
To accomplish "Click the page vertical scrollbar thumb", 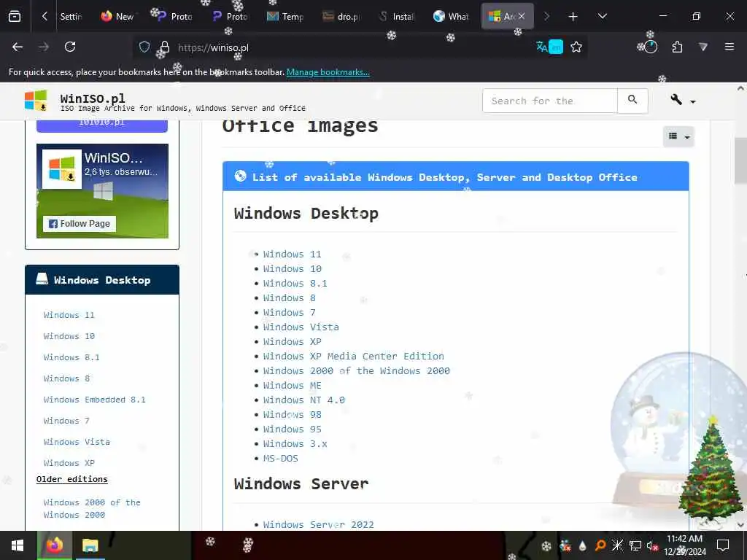I will click(740, 162).
